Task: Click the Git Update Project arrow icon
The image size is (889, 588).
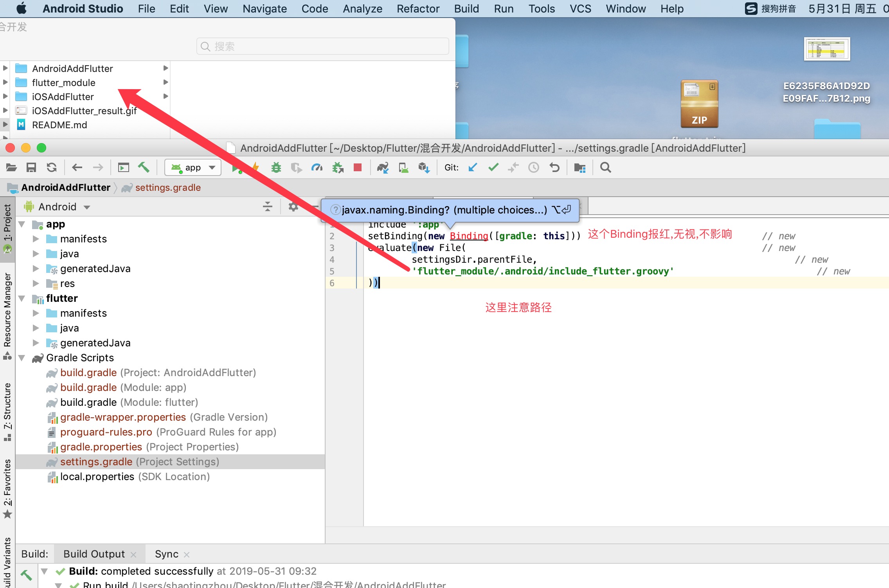Action: (x=473, y=168)
